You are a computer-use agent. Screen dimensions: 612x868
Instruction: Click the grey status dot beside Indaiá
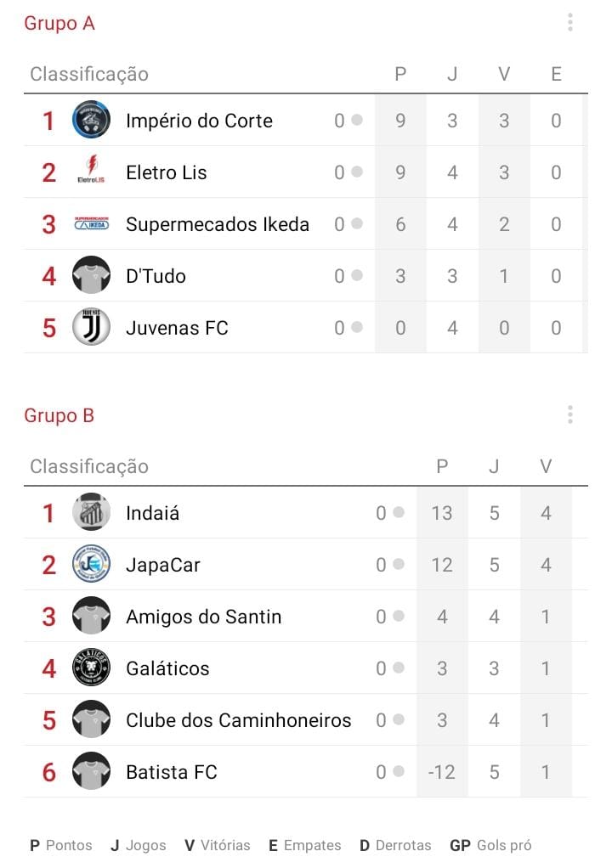click(x=398, y=512)
